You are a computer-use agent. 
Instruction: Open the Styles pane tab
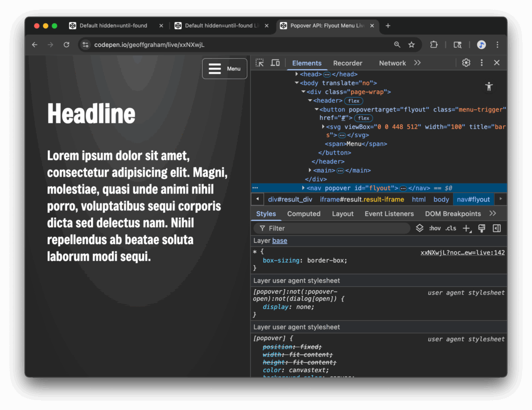click(x=266, y=214)
